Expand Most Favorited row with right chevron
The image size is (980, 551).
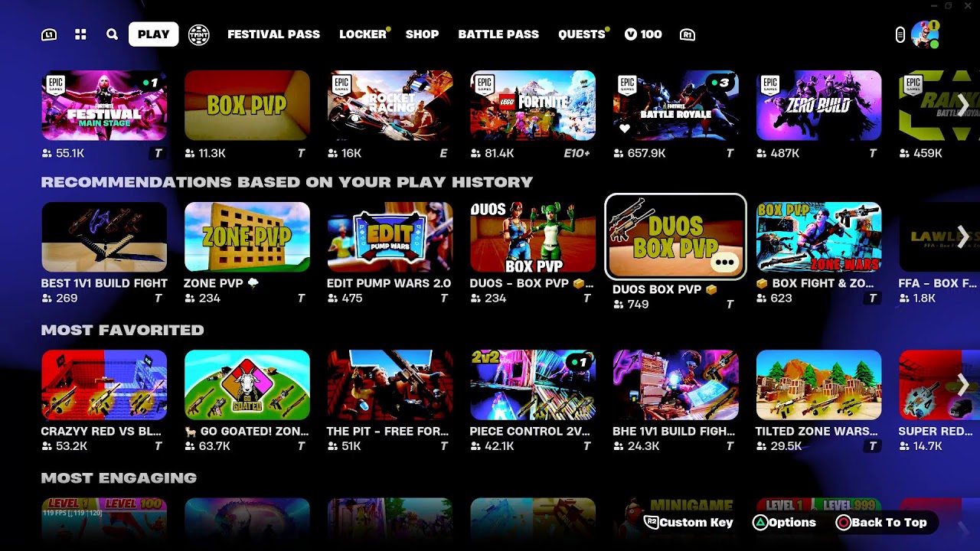[x=963, y=385]
